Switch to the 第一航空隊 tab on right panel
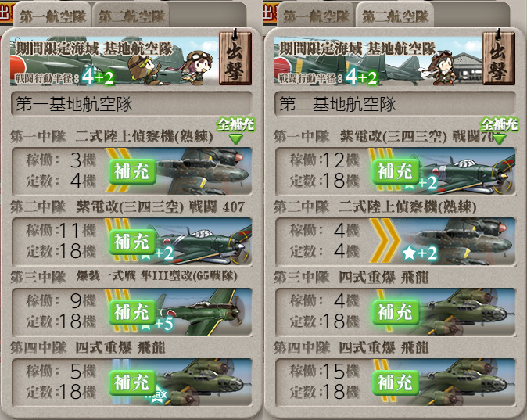This screenshot has height=420, width=527. point(316,16)
